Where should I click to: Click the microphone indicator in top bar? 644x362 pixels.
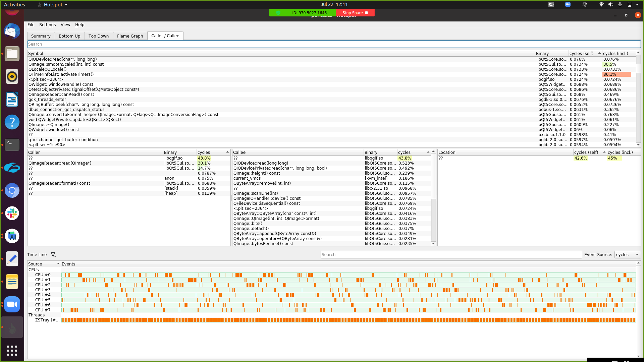(620, 4)
